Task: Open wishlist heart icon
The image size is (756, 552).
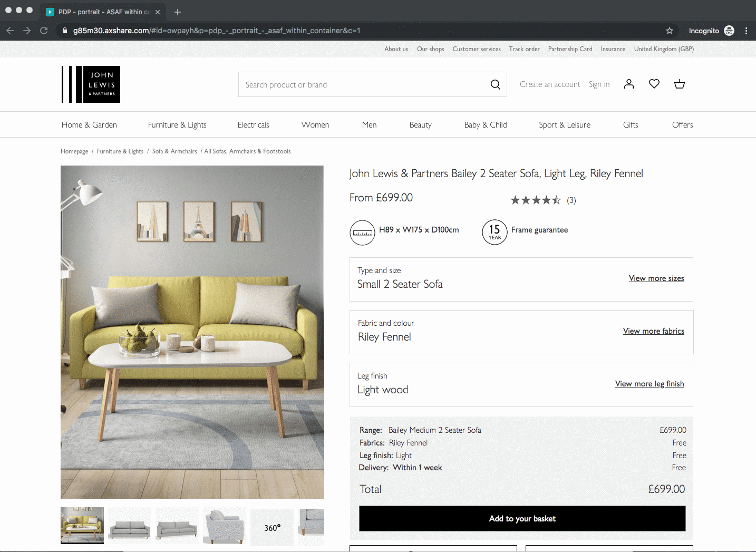Action: click(654, 84)
